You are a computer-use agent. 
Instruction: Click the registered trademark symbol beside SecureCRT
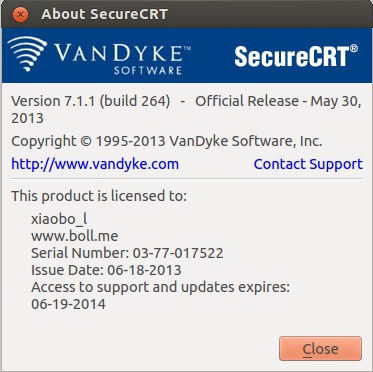point(354,49)
